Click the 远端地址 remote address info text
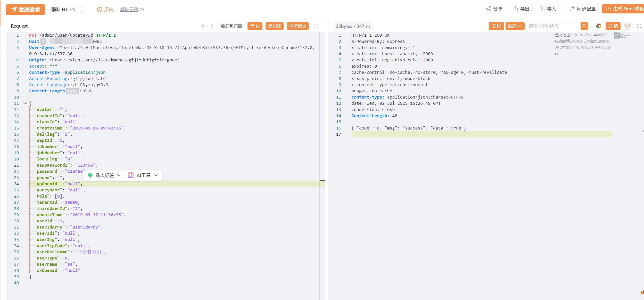The image size is (644, 300). tap(581, 35)
